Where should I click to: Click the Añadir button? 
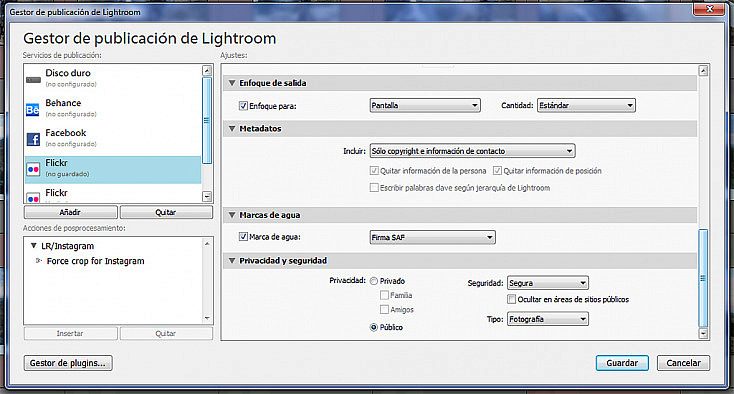(x=70, y=212)
